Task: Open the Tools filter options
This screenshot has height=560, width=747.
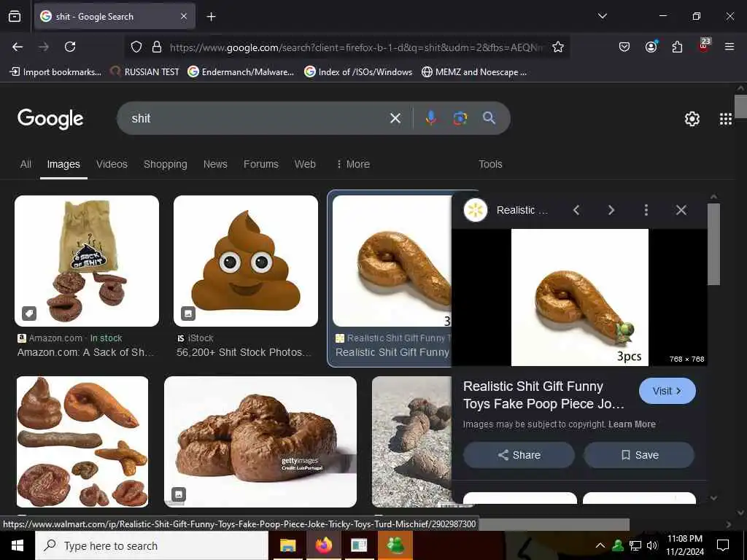Action: [x=490, y=164]
